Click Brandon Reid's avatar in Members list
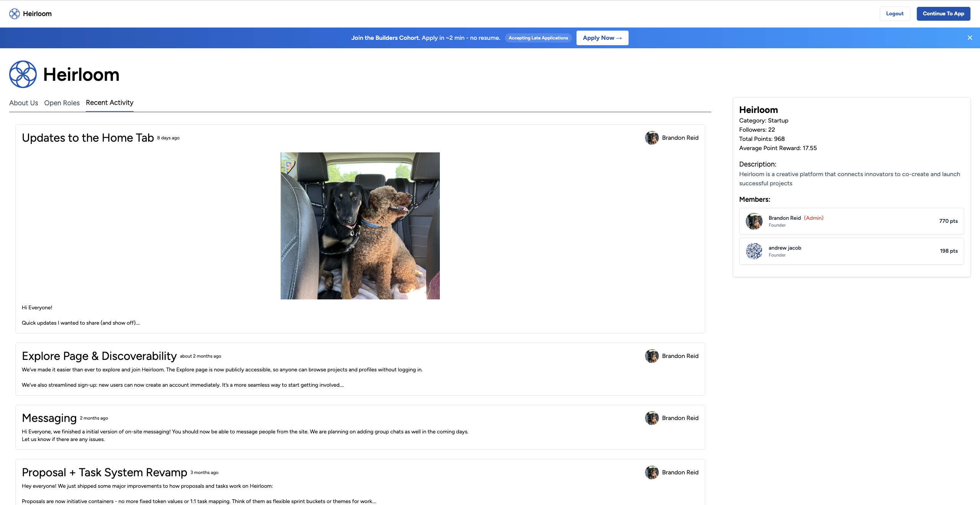The width and height of the screenshot is (980, 505). (x=754, y=221)
